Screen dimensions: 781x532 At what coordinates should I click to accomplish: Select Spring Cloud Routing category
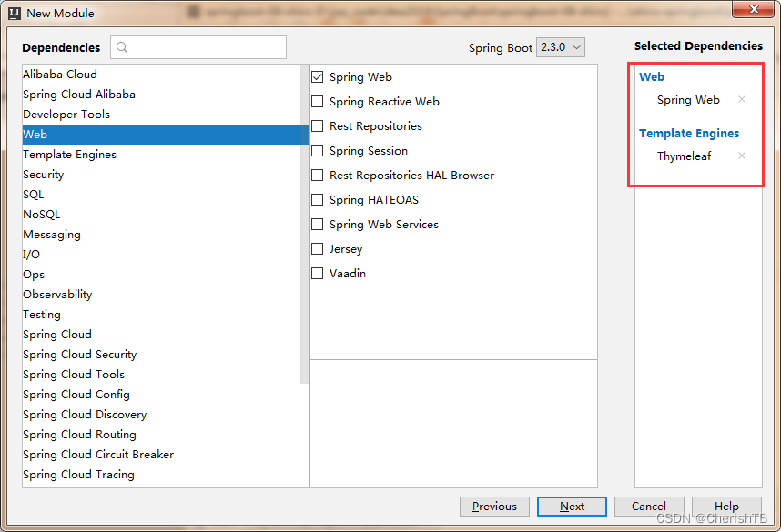pos(161,435)
